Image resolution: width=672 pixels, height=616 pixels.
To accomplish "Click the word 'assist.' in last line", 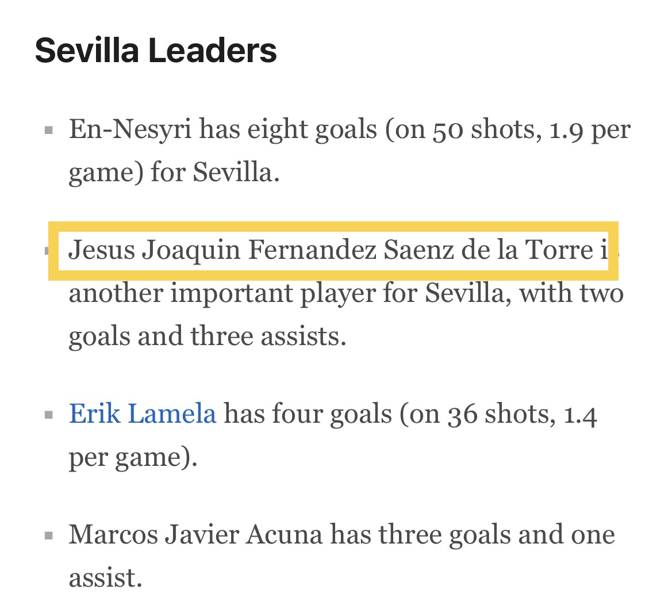I will pyautogui.click(x=105, y=578).
